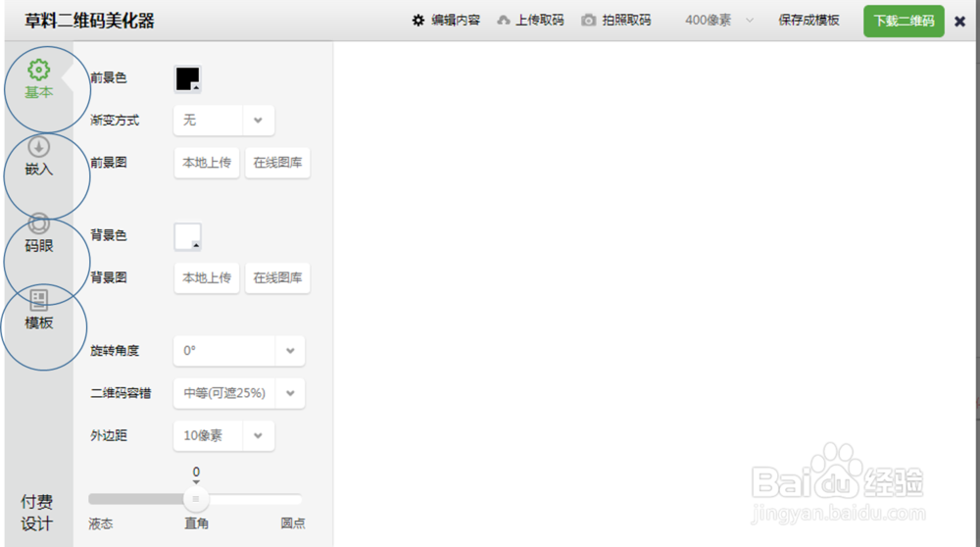Click 保存成模板

click(x=808, y=20)
